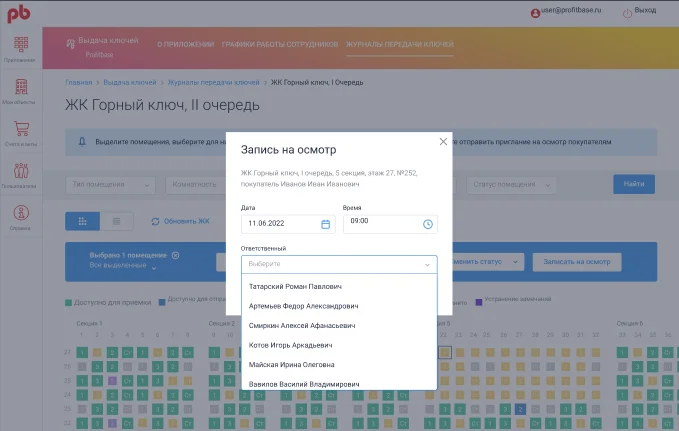Open the calendar picker in the date field
The width and height of the screenshot is (679, 431).
pyautogui.click(x=325, y=224)
